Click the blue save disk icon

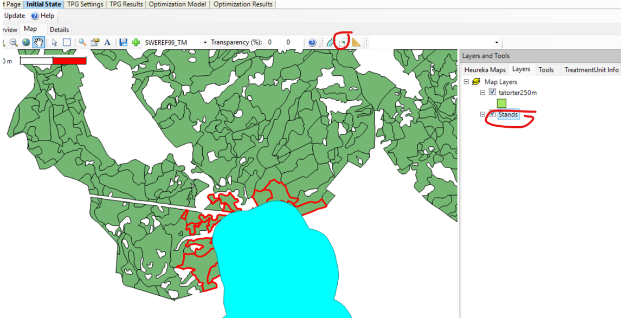pos(124,42)
